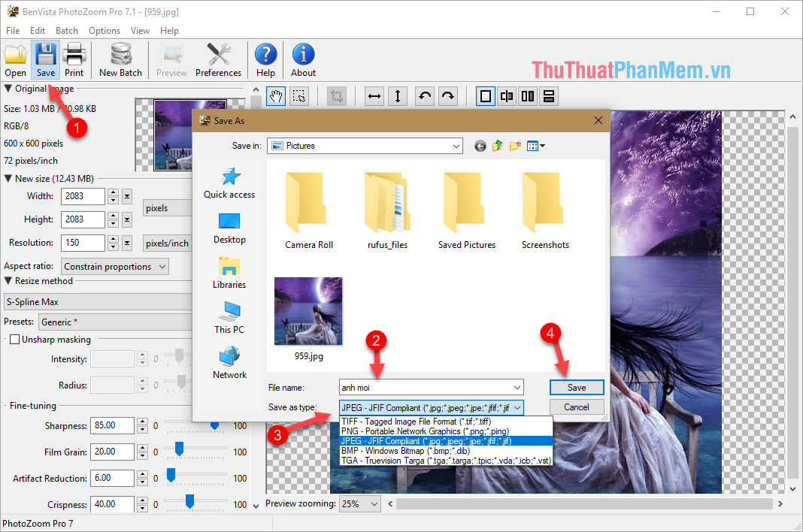Viewport: 803px width, 532px height.
Task: Click the horizontal resize arrow icon
Action: coord(374,96)
